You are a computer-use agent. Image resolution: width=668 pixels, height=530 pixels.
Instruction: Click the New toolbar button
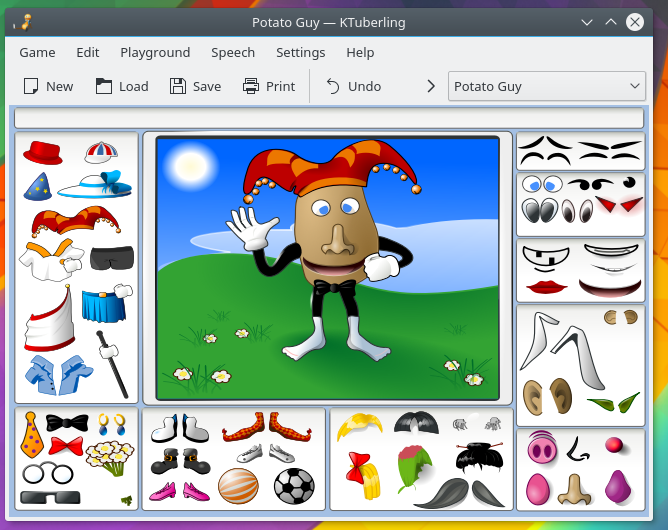[48, 86]
